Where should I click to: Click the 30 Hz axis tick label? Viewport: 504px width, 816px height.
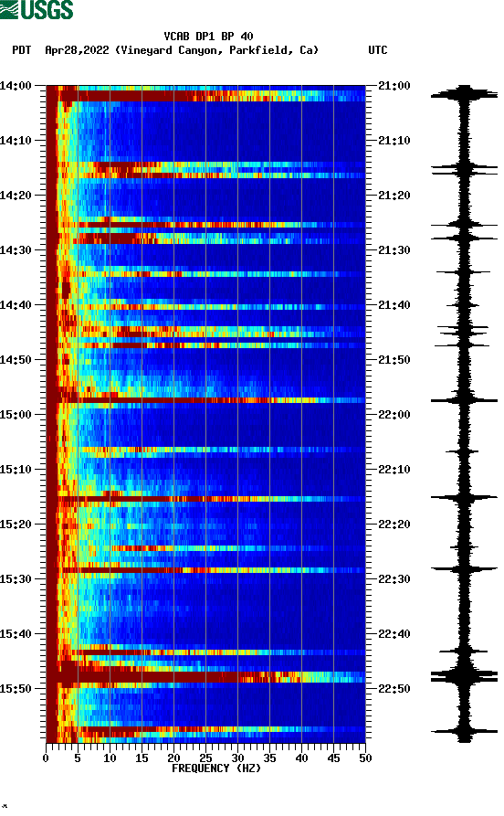click(x=237, y=758)
